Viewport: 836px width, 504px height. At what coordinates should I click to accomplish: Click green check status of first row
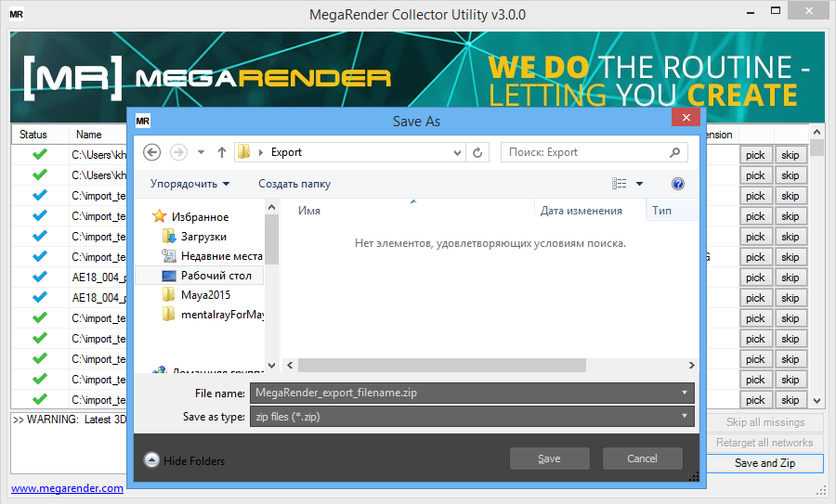[40, 154]
